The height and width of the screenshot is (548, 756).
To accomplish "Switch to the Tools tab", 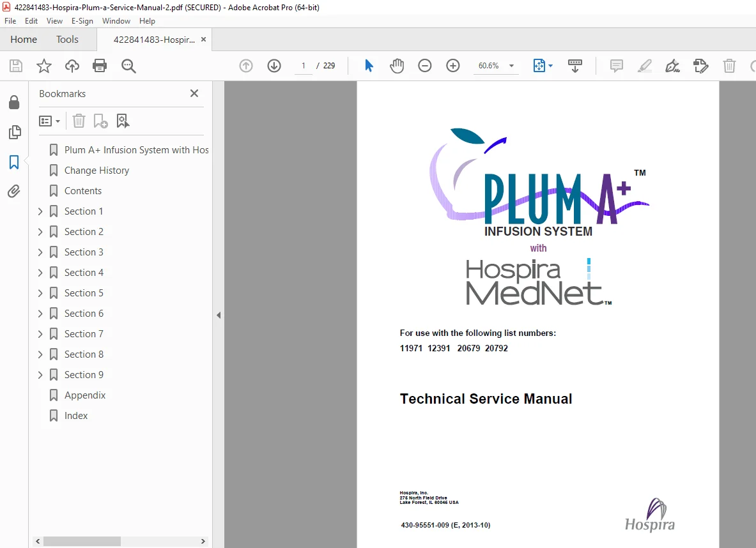I will click(67, 40).
